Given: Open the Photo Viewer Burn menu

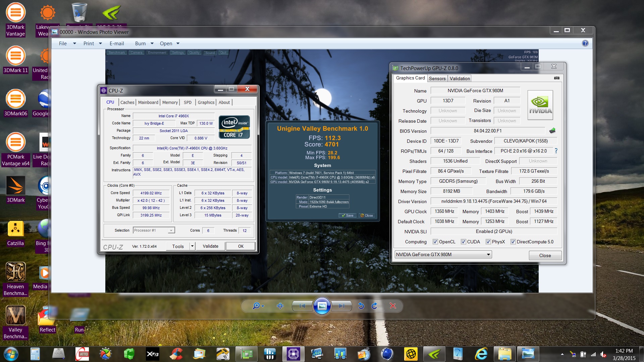Looking at the screenshot, I should pyautogui.click(x=144, y=43).
